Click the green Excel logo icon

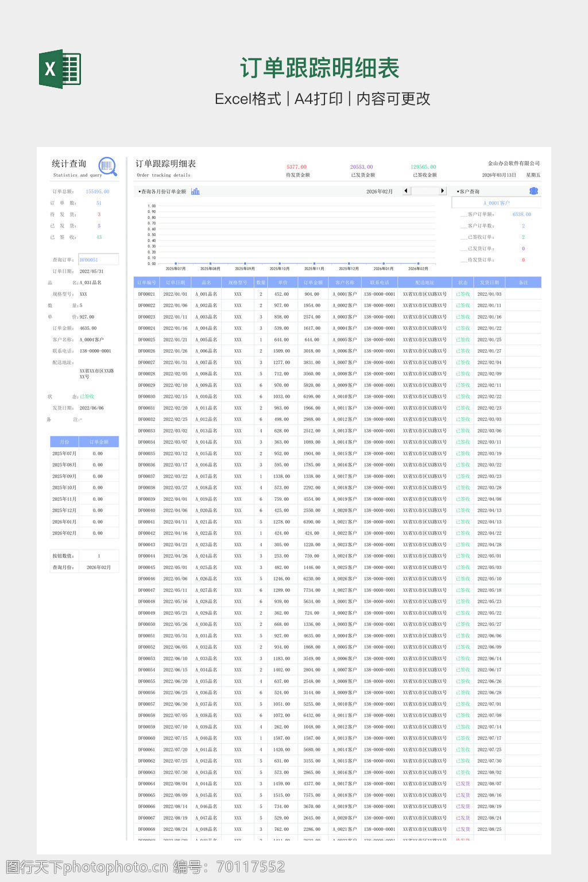click(x=60, y=69)
